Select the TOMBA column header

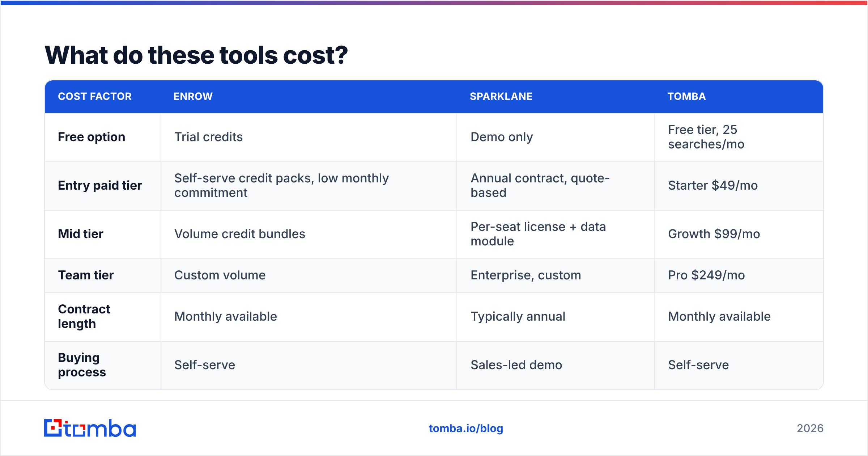pos(686,96)
